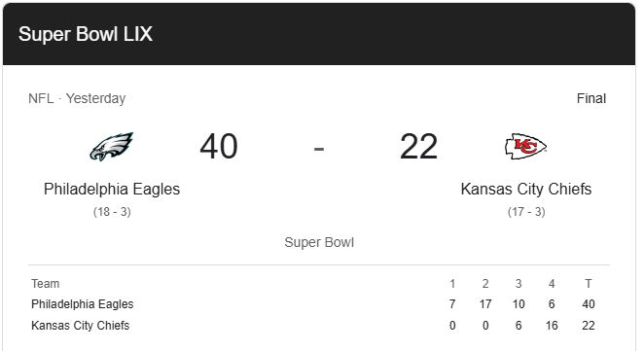Viewport: 644px width, 351px height.
Task: Click the Eagles second quarter score 17
Action: (x=485, y=304)
